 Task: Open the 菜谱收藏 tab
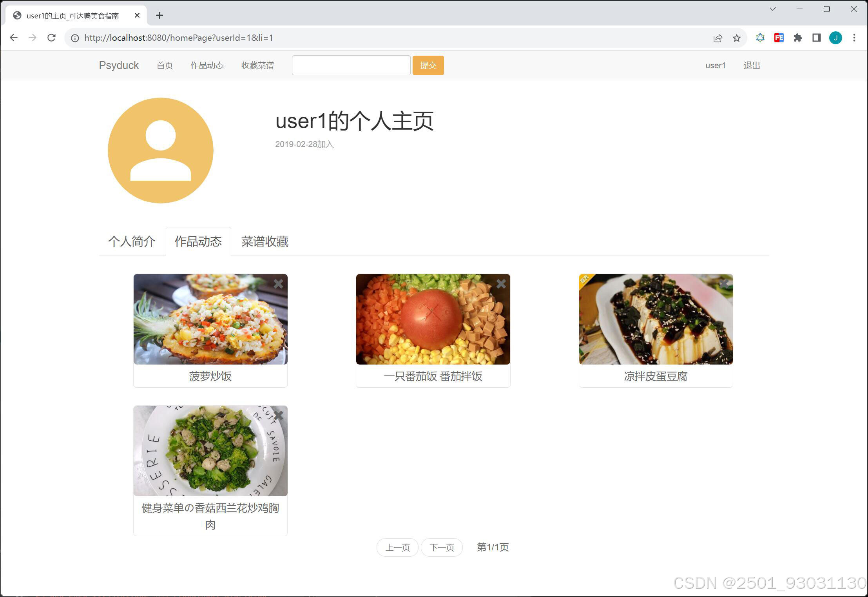coord(264,242)
